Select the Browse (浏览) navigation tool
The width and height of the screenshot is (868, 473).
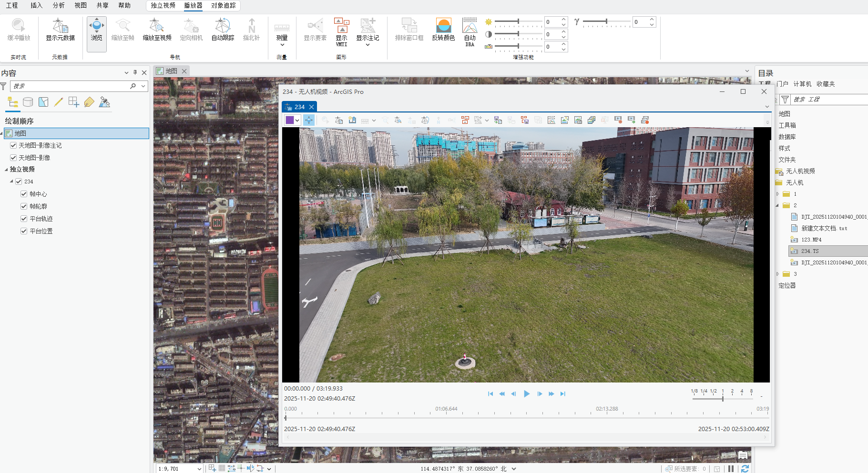(97, 33)
